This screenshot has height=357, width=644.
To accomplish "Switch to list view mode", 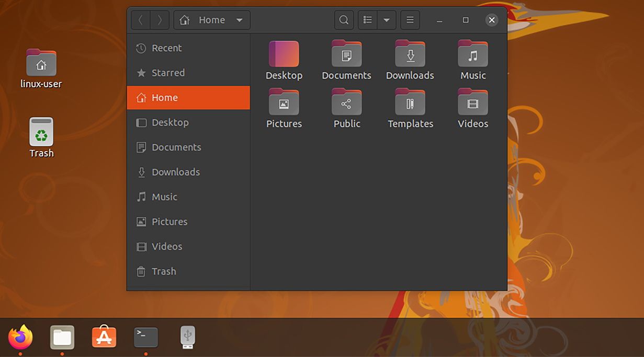I will tap(367, 19).
